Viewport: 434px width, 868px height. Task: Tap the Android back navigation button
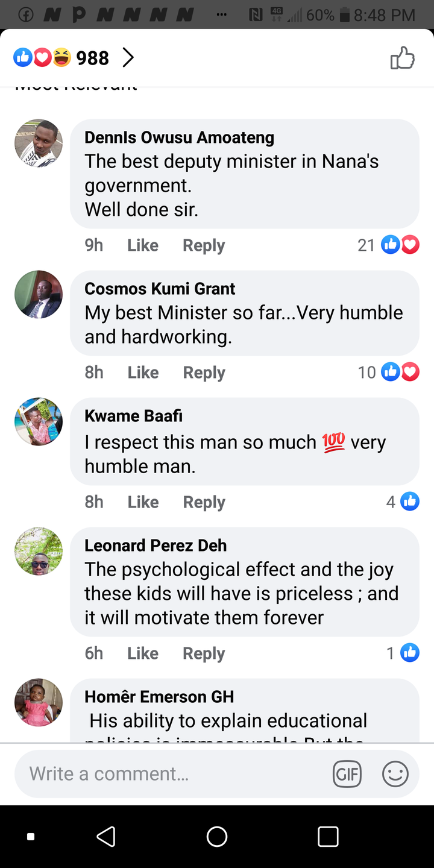point(106,836)
